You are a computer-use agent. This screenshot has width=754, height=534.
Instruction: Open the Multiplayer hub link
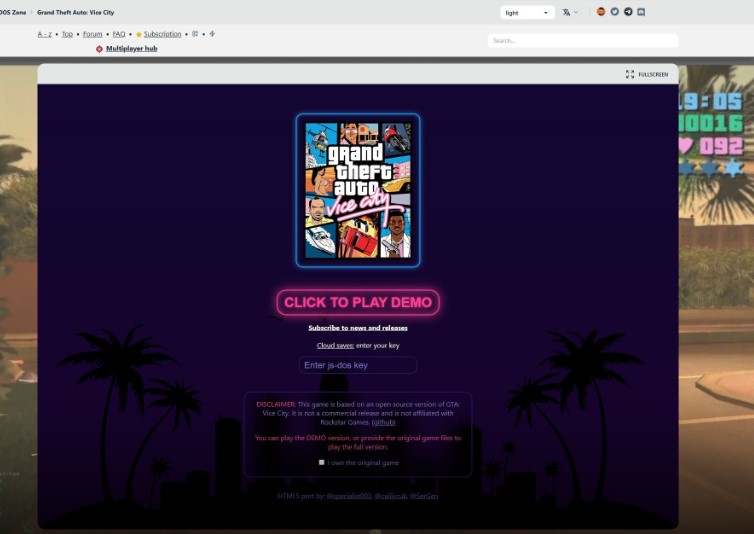pos(131,49)
